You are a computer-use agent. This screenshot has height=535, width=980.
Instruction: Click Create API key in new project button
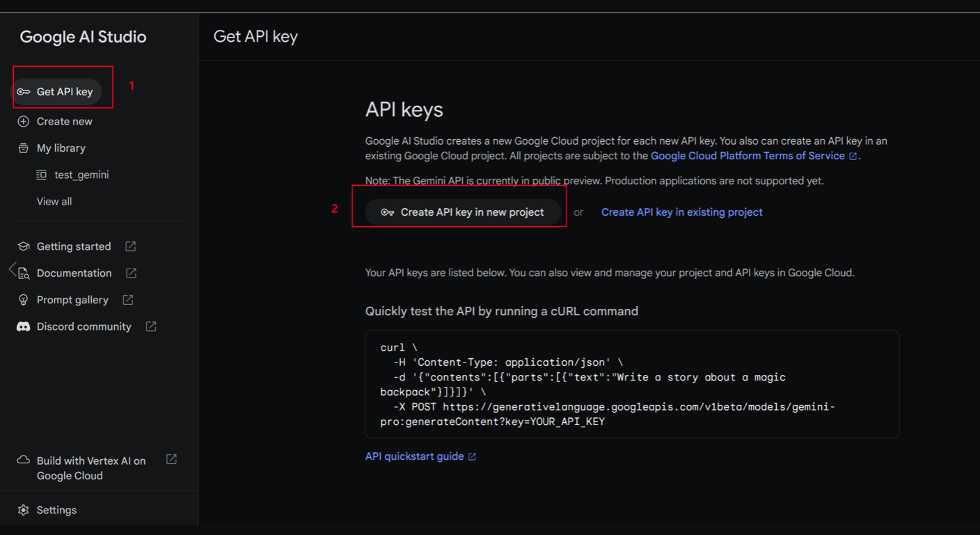[x=464, y=212]
